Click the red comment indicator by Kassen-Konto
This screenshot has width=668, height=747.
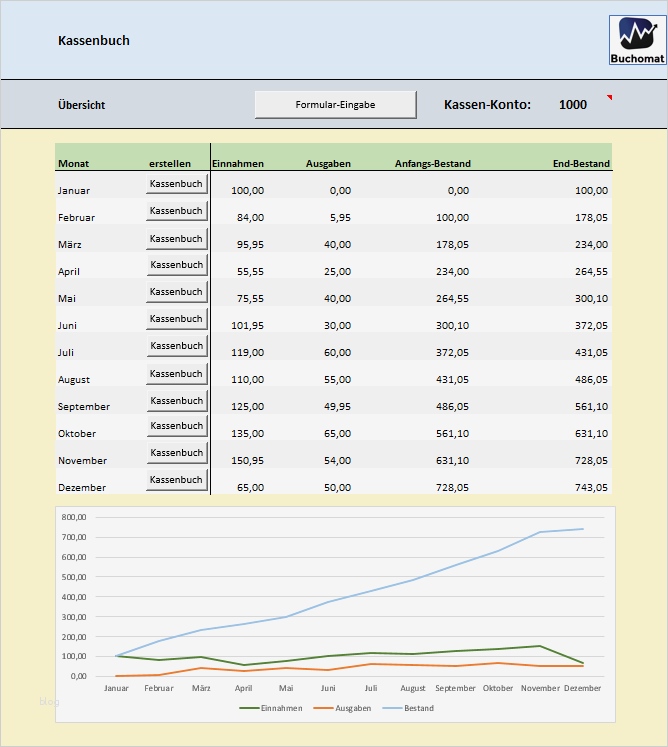point(608,97)
